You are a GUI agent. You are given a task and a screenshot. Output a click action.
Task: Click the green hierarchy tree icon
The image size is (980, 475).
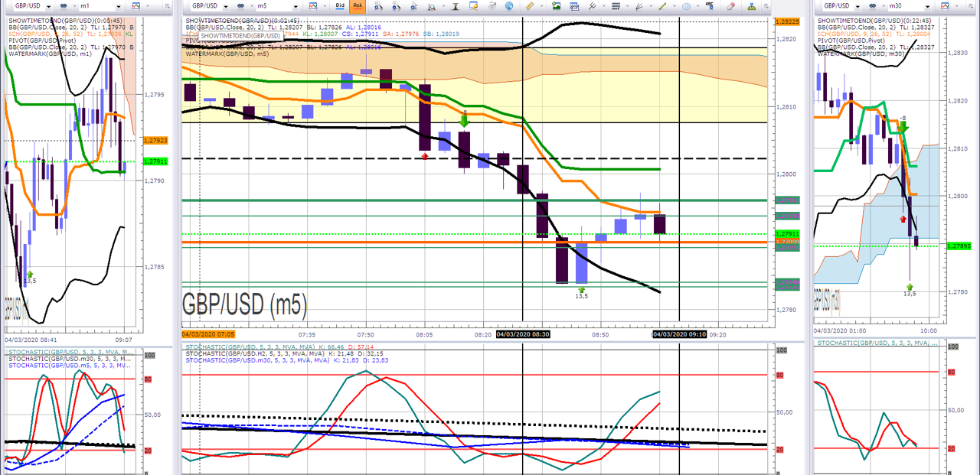751,5
